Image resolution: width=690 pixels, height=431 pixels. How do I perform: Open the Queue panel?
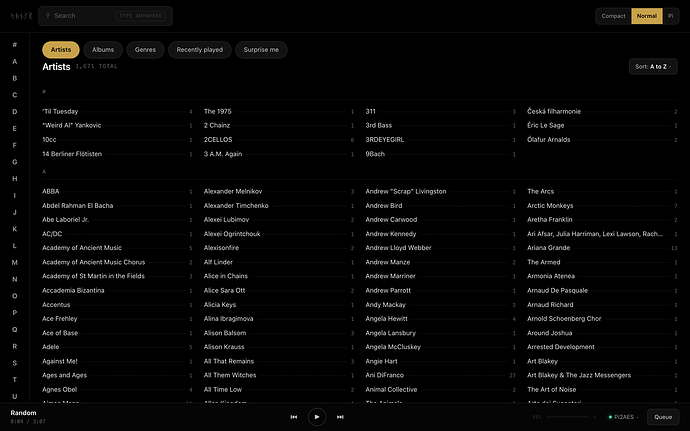pos(663,417)
